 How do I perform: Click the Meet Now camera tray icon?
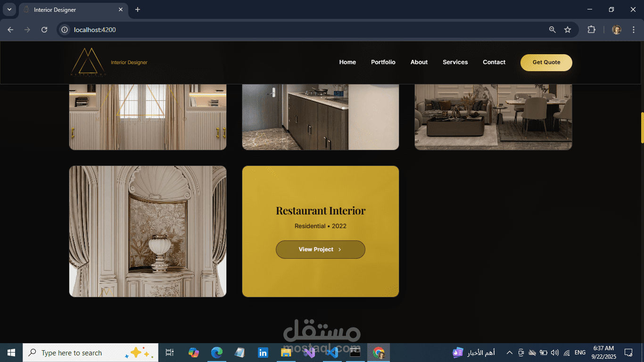point(521,353)
